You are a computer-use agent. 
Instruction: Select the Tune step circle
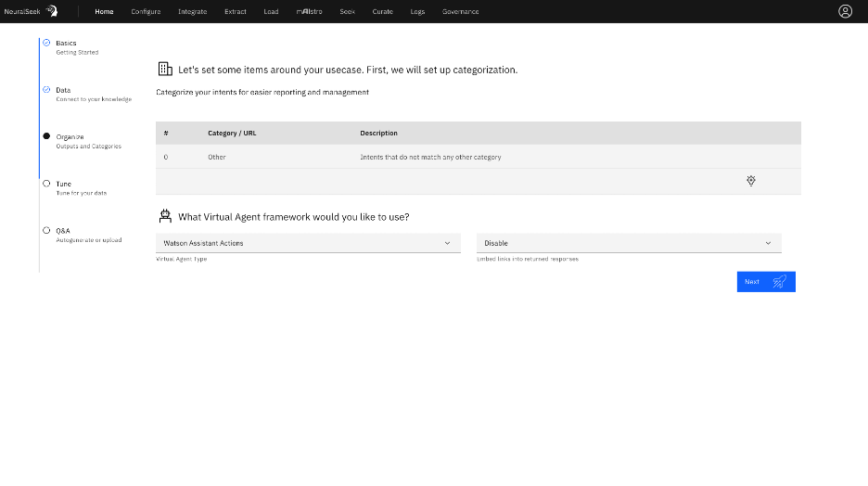46,184
